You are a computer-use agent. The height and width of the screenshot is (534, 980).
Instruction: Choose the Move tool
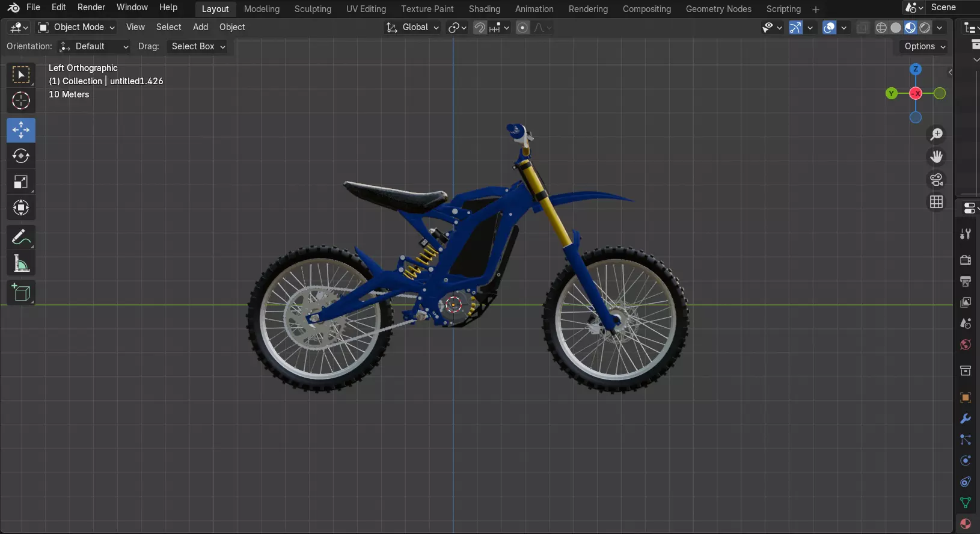pos(21,130)
